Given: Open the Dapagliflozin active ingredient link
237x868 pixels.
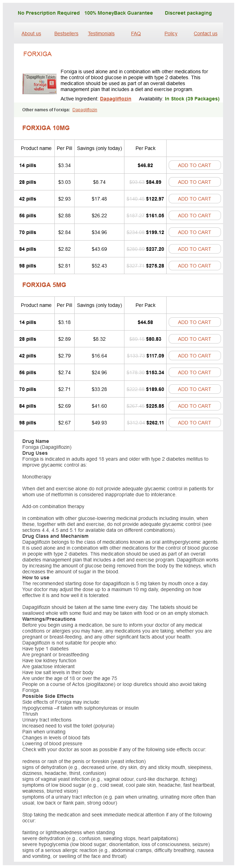Looking at the screenshot, I should pyautogui.click(x=115, y=99).
